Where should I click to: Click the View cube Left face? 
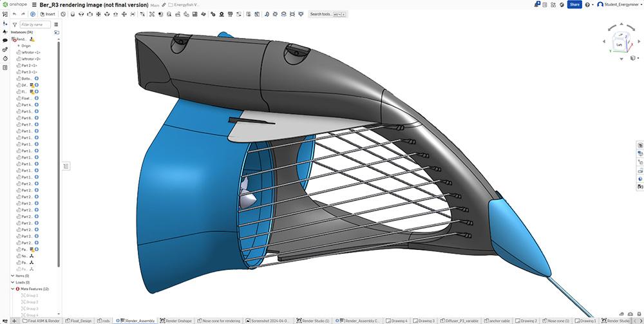619,44
